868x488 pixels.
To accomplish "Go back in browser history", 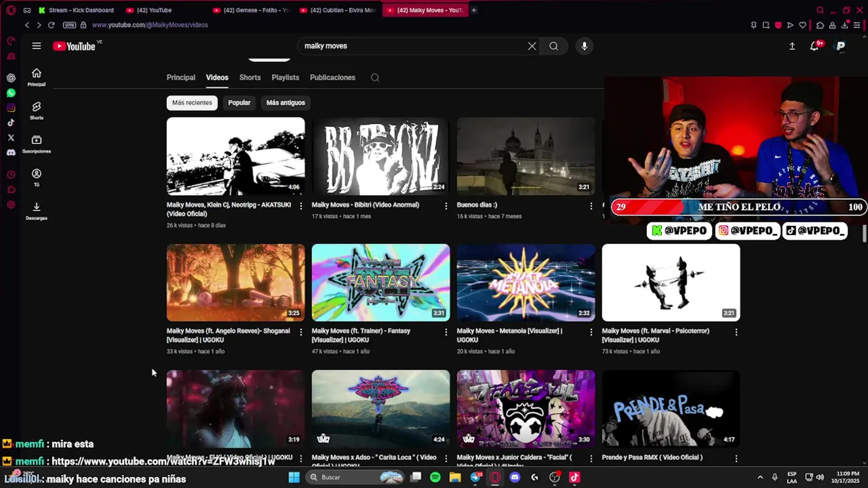I will pos(27,25).
